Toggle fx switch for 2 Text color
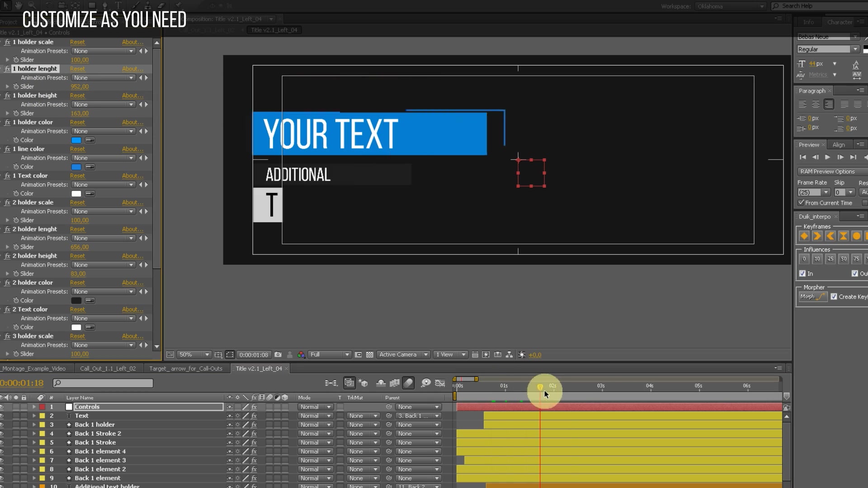 [x=7, y=310]
